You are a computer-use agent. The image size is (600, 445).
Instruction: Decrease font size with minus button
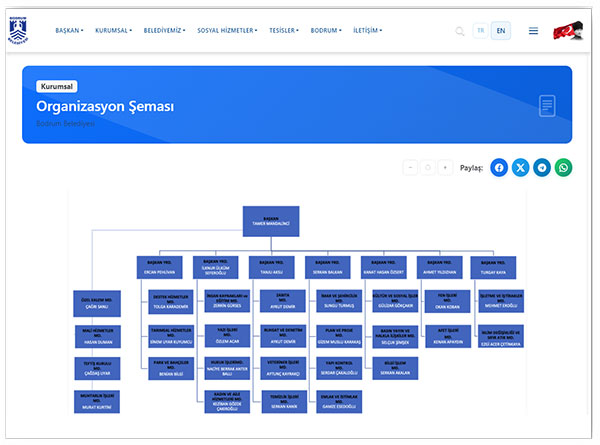[410, 168]
